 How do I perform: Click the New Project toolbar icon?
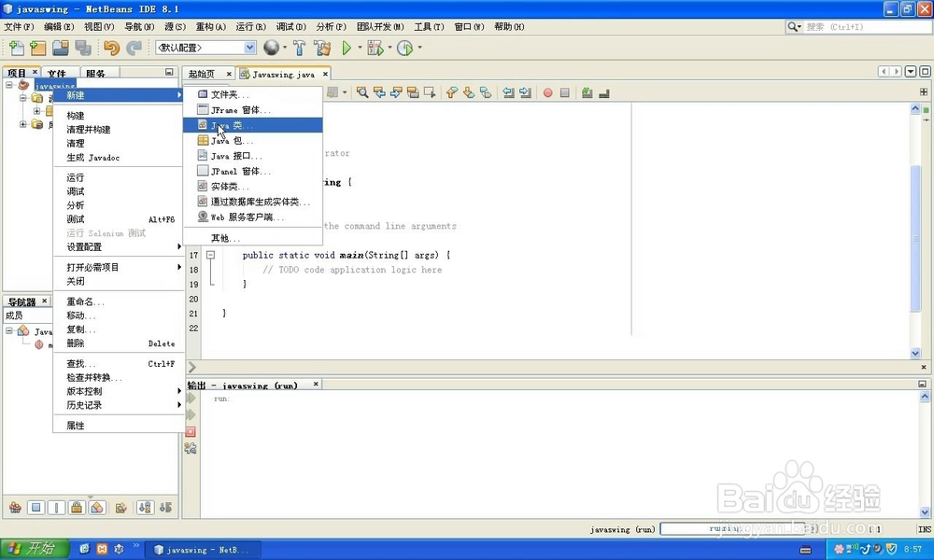pos(37,48)
